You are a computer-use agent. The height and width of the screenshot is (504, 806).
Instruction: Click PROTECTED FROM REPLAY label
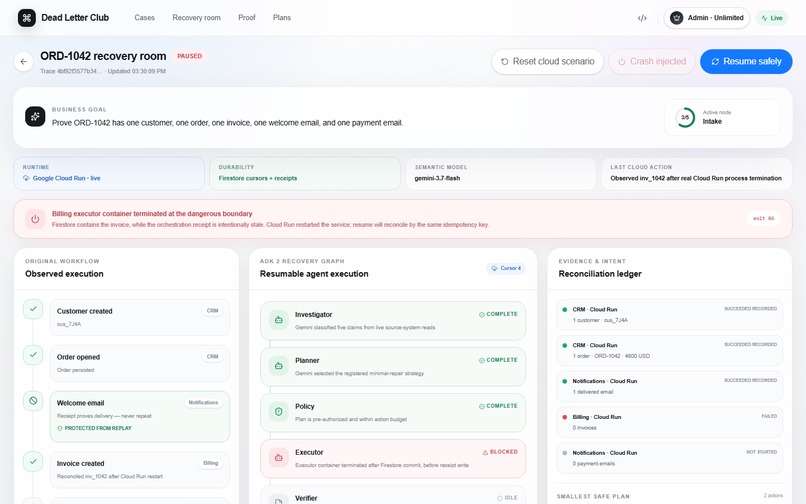point(94,428)
